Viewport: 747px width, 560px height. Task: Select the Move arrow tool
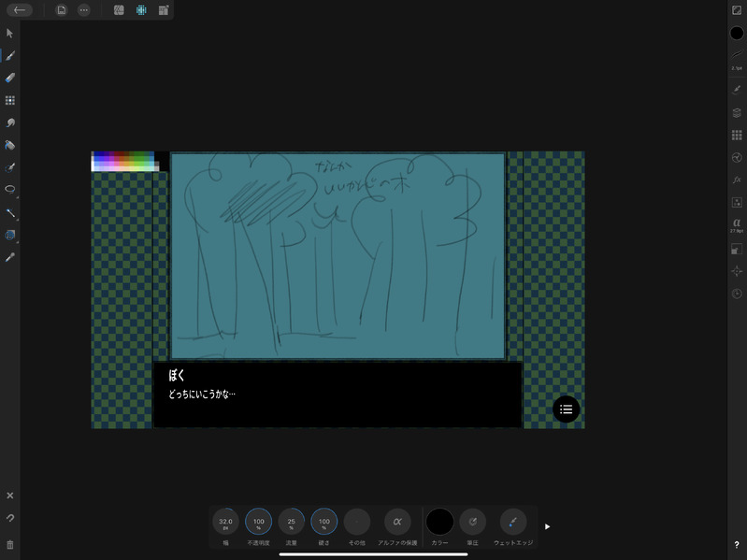[10, 33]
